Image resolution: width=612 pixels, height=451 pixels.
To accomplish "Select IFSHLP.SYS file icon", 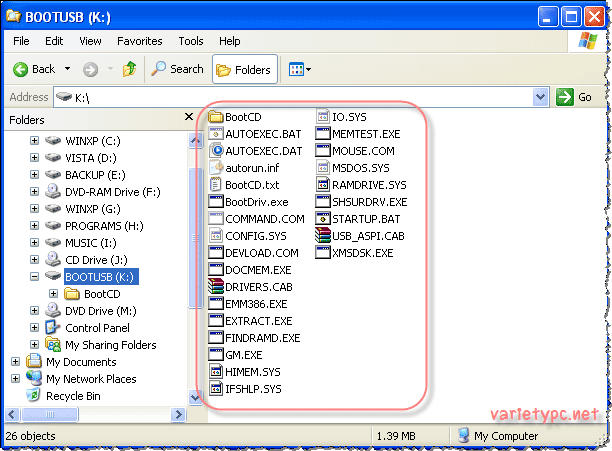I will [x=215, y=389].
